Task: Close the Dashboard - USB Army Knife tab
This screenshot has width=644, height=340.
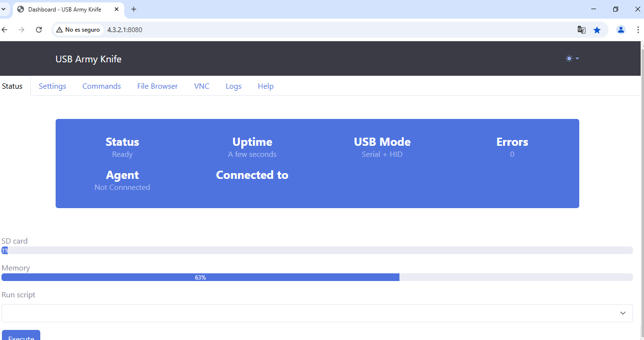Action: click(x=117, y=9)
